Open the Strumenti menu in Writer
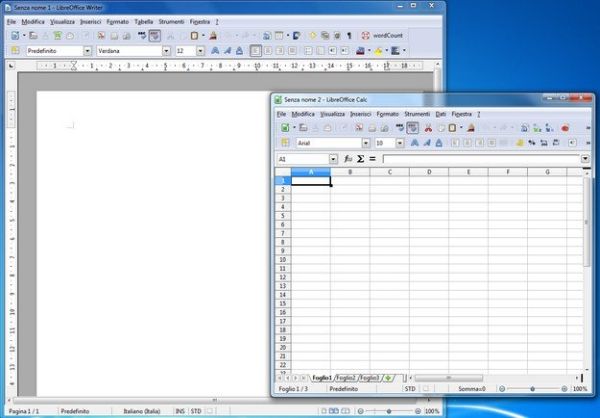This screenshot has height=418, width=600. (x=171, y=22)
